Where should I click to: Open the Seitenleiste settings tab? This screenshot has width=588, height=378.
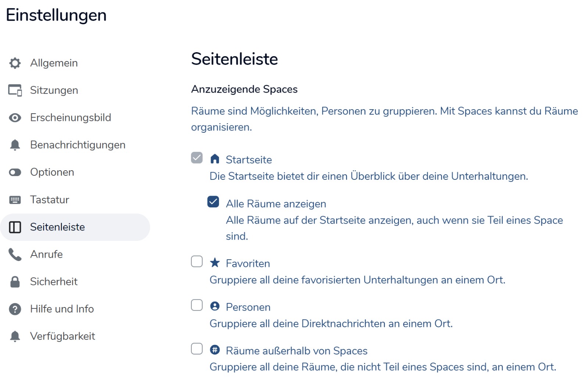[x=57, y=227]
